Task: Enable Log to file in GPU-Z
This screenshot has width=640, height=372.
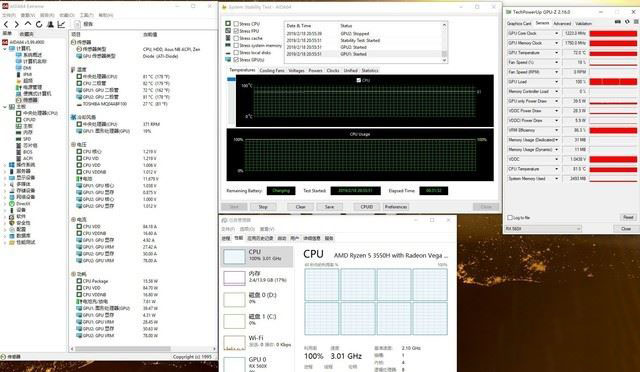Action: [x=510, y=217]
